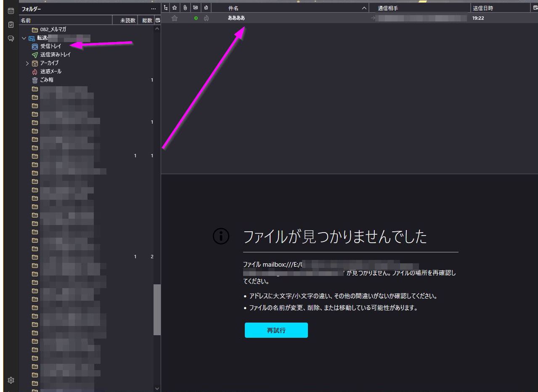Toggle junk flame on ああああ message
Screen dimensions: 538x392
(206, 18)
